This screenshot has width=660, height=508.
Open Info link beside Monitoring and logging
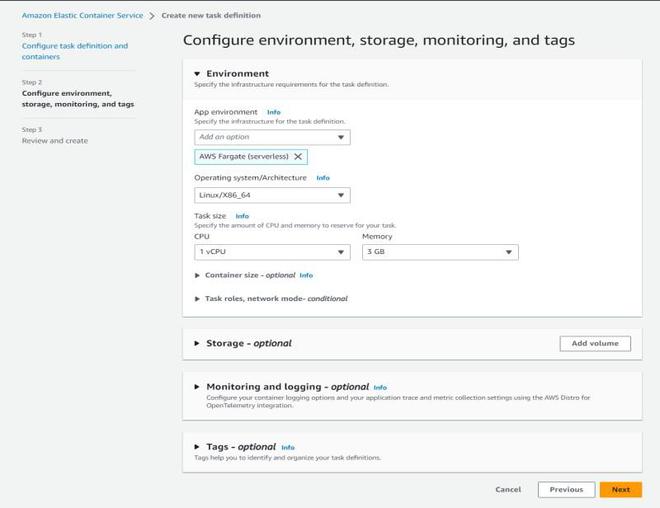pyautogui.click(x=380, y=388)
